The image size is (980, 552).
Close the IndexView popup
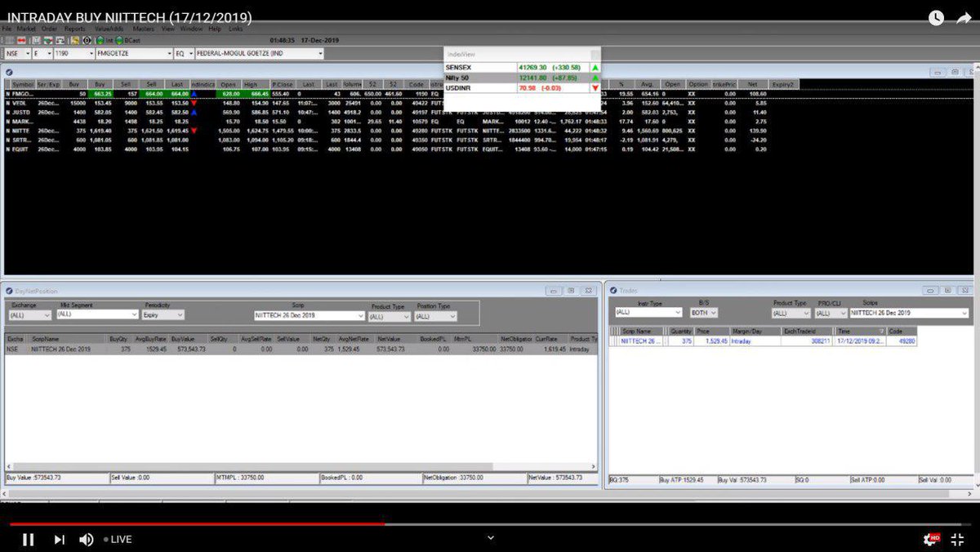click(x=595, y=55)
